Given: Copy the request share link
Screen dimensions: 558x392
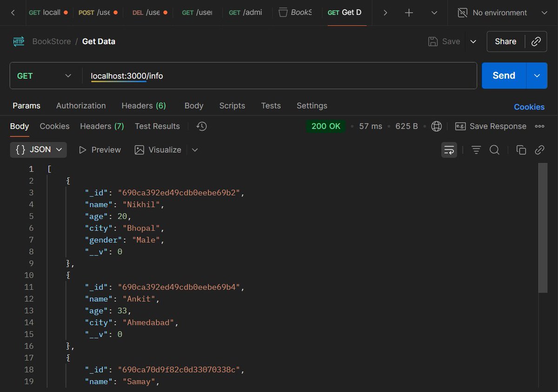Looking at the screenshot, I should pos(536,41).
